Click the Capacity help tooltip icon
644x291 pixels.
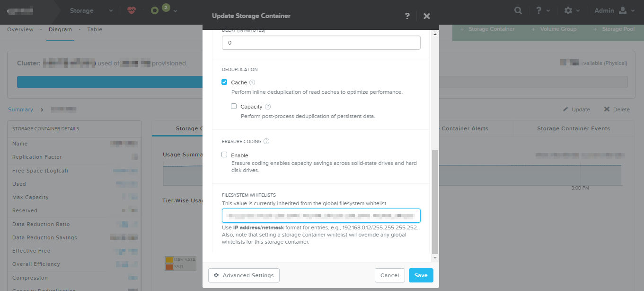(268, 107)
